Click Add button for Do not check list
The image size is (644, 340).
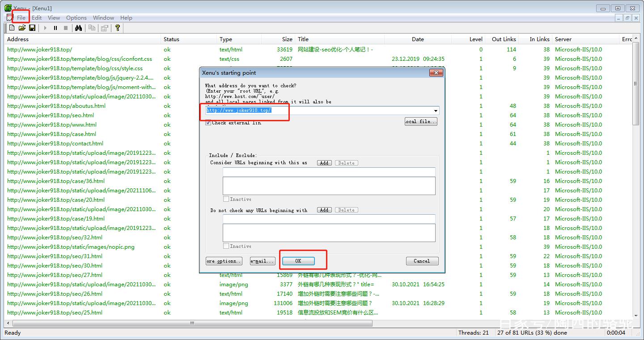tap(324, 210)
